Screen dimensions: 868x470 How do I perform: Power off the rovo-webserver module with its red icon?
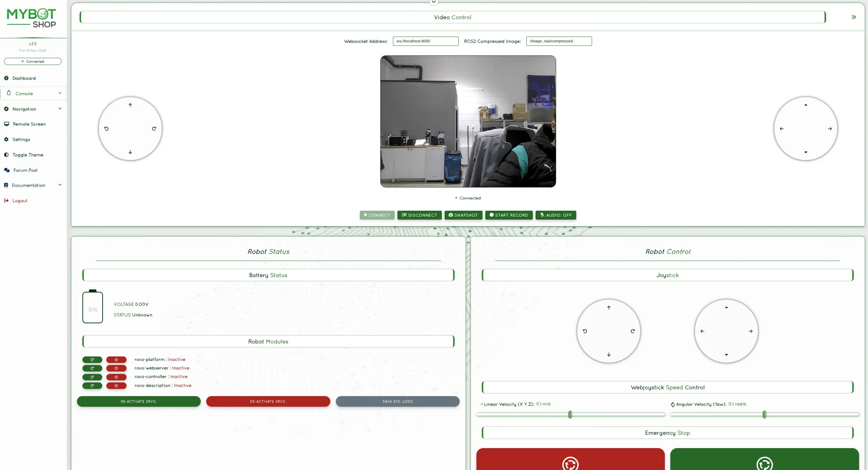click(x=116, y=368)
